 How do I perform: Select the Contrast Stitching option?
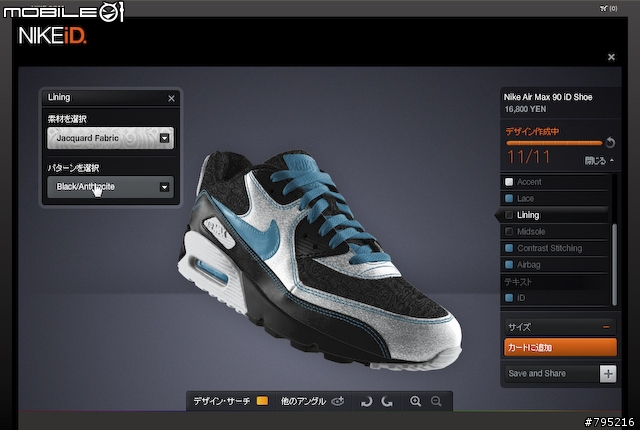[554, 248]
